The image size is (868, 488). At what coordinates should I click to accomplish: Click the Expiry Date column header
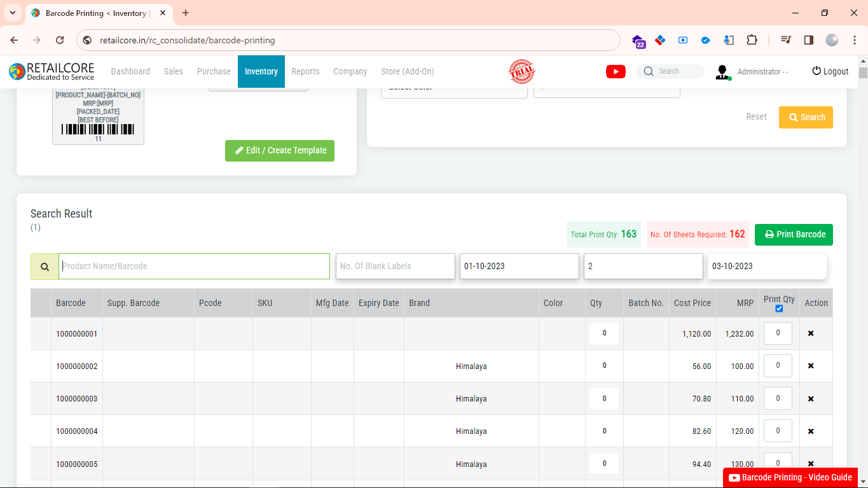(379, 303)
